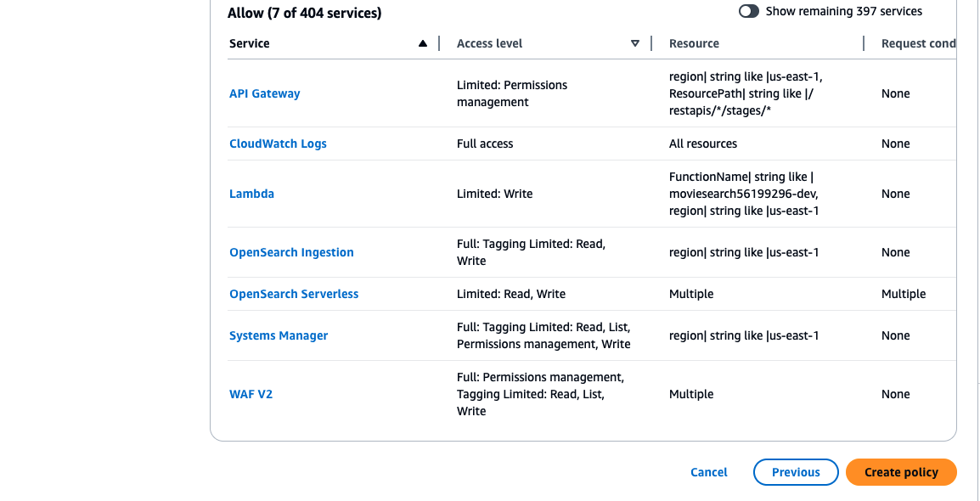Sort by the Service column header
The height and width of the screenshot is (501, 980).
tap(250, 44)
